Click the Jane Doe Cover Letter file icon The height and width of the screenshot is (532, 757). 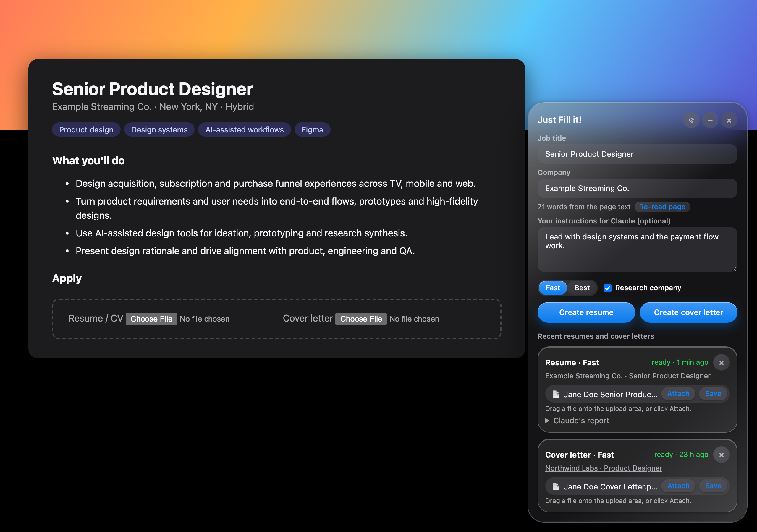point(556,486)
